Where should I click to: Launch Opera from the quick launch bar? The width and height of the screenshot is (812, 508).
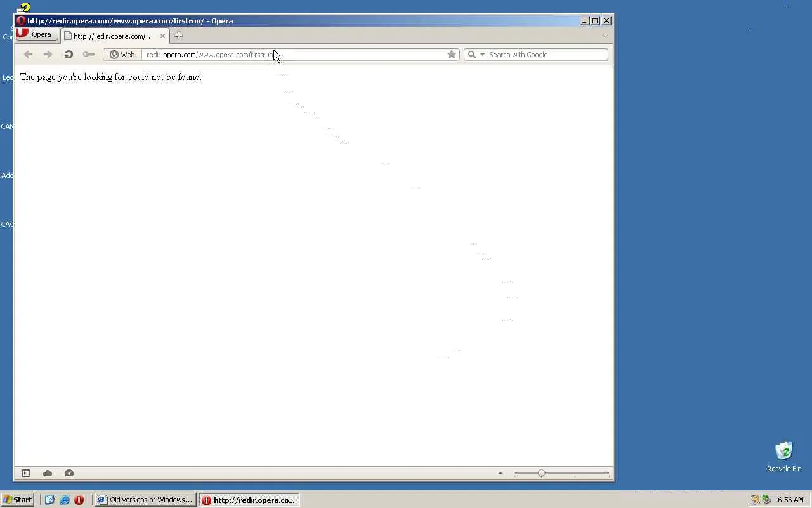[79, 500]
